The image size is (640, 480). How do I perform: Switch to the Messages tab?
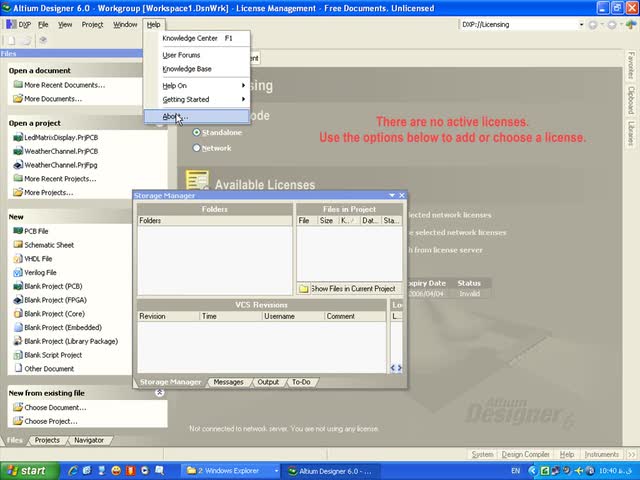click(229, 382)
